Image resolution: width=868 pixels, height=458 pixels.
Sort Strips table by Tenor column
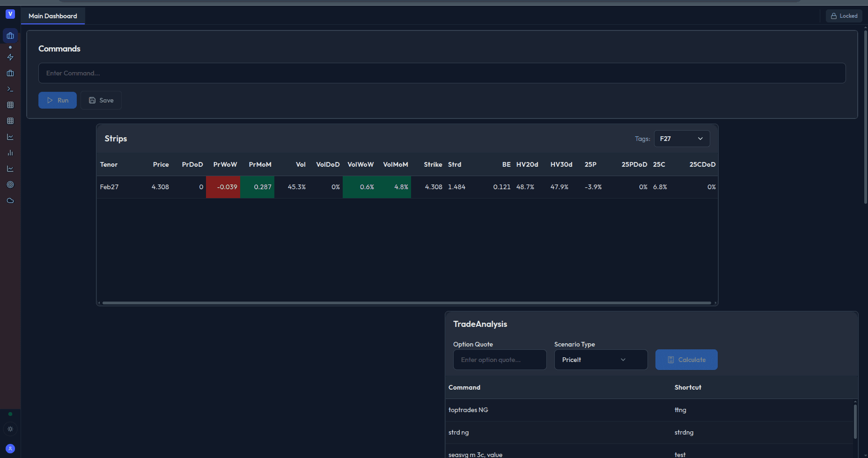pyautogui.click(x=109, y=164)
